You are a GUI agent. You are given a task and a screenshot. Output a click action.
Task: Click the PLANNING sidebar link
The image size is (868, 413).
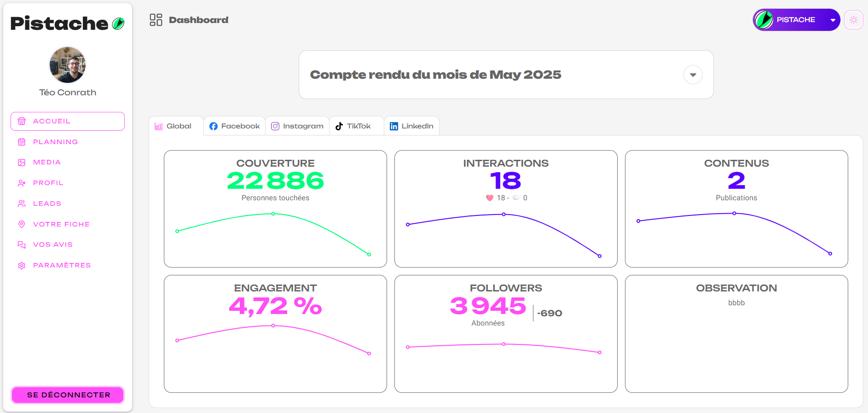point(56,142)
